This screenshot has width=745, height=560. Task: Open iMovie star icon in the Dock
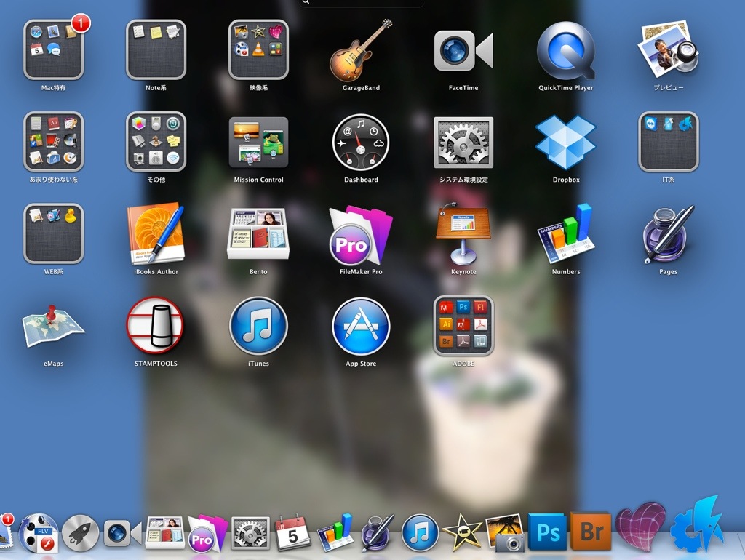point(462,533)
